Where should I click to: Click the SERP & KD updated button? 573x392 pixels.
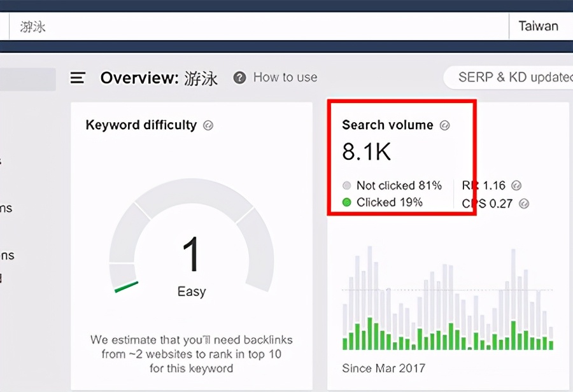[508, 78]
